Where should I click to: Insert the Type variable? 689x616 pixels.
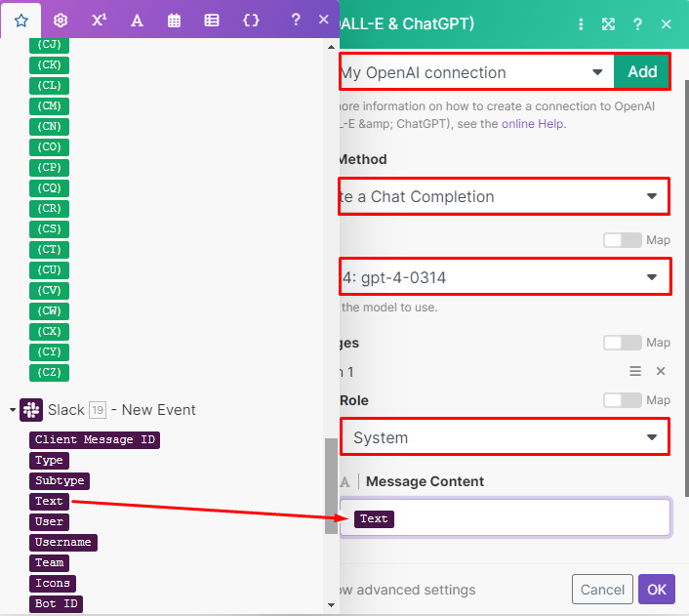tap(49, 461)
